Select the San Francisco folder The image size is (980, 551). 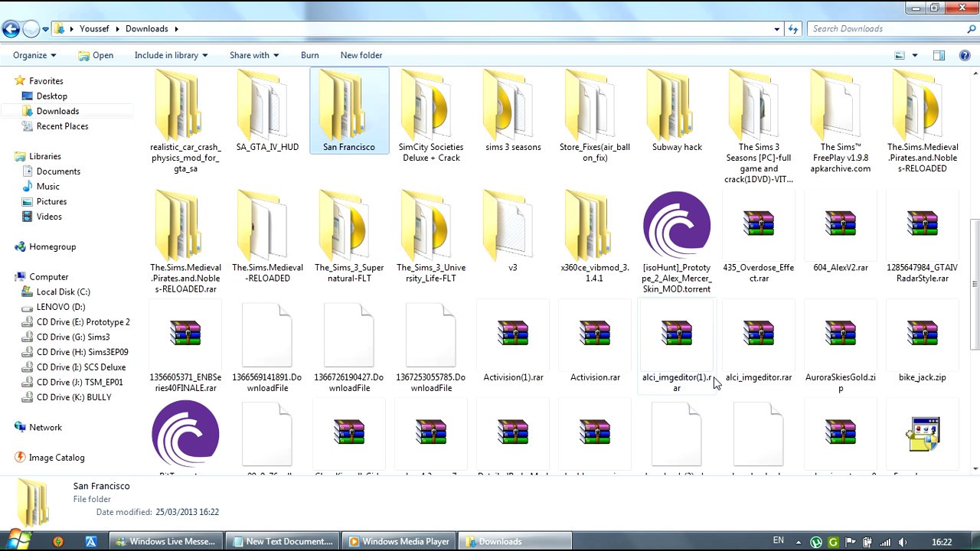click(x=349, y=111)
